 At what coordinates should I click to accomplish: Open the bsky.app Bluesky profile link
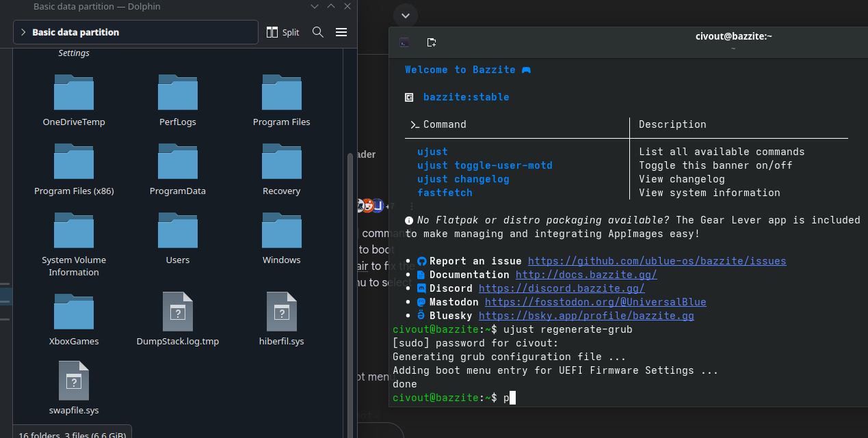586,316
